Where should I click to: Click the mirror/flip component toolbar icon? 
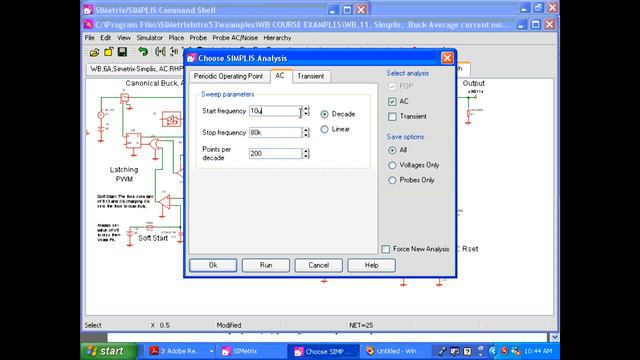coord(160,52)
